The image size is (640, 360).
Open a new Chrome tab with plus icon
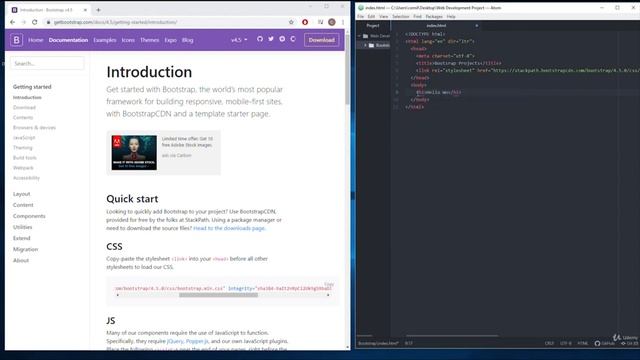click(x=98, y=10)
